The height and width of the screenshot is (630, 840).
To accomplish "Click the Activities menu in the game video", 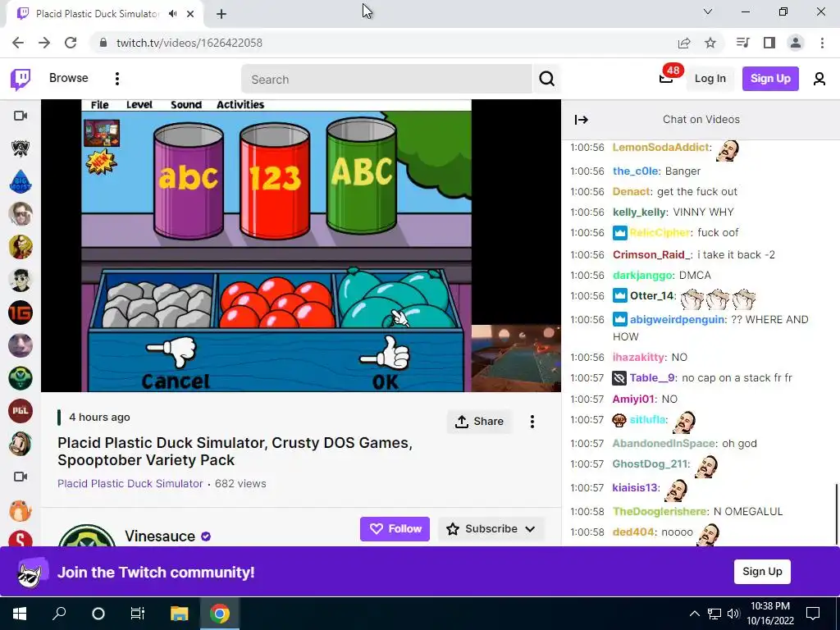I will coord(240,105).
